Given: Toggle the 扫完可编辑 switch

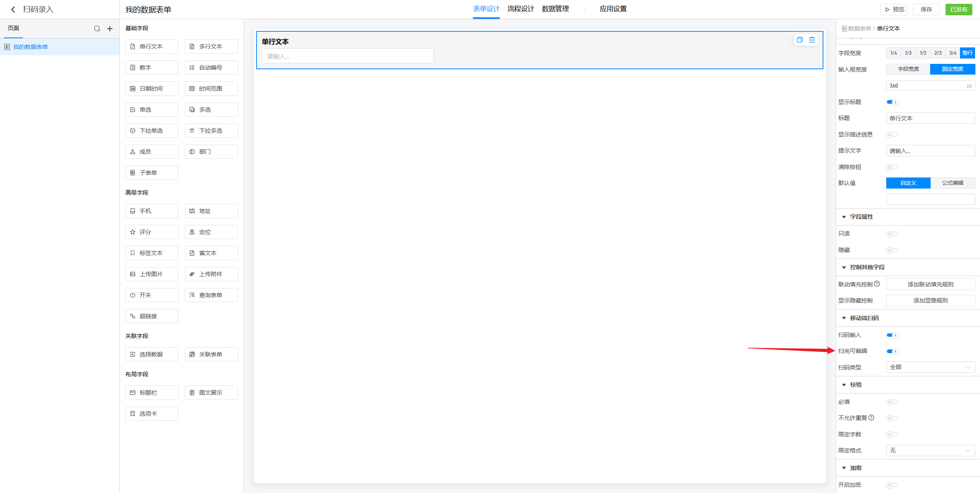Looking at the screenshot, I should coord(892,351).
